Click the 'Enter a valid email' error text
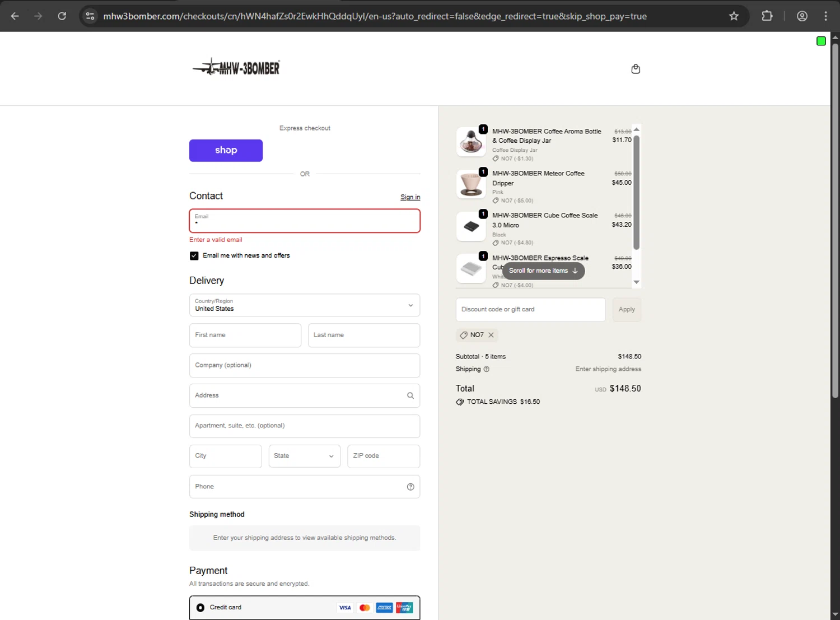The image size is (840, 620). tap(216, 240)
